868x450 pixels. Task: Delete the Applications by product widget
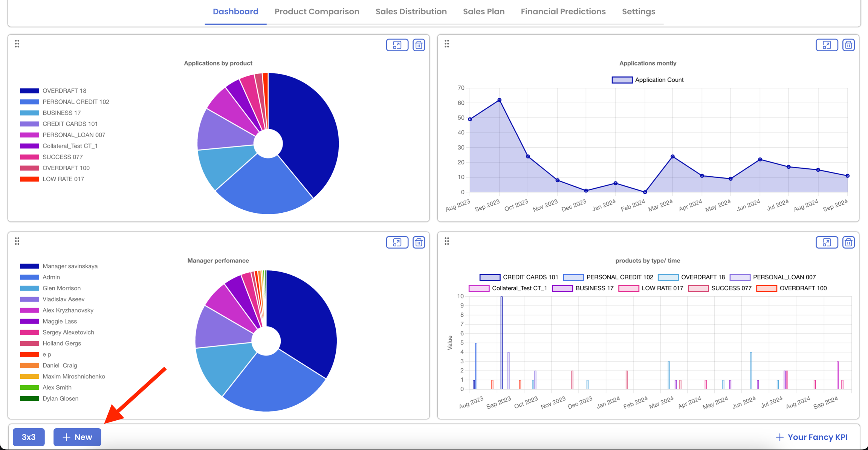click(x=419, y=45)
